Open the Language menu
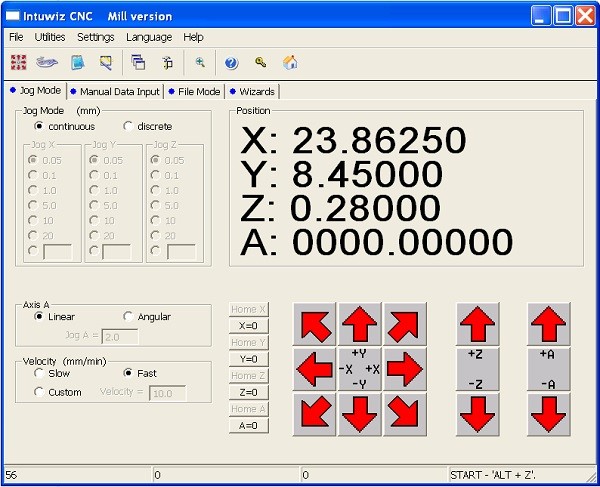The height and width of the screenshot is (487, 600). pyautogui.click(x=149, y=37)
